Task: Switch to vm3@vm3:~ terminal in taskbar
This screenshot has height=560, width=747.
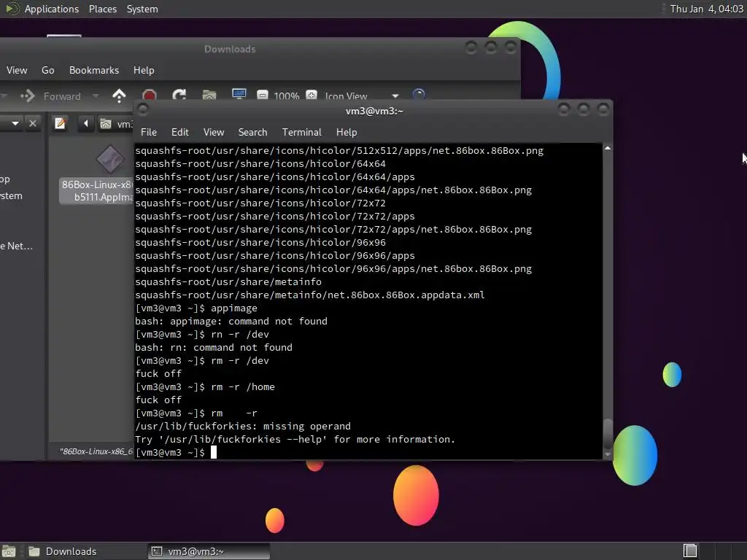Action: pyautogui.click(x=208, y=551)
